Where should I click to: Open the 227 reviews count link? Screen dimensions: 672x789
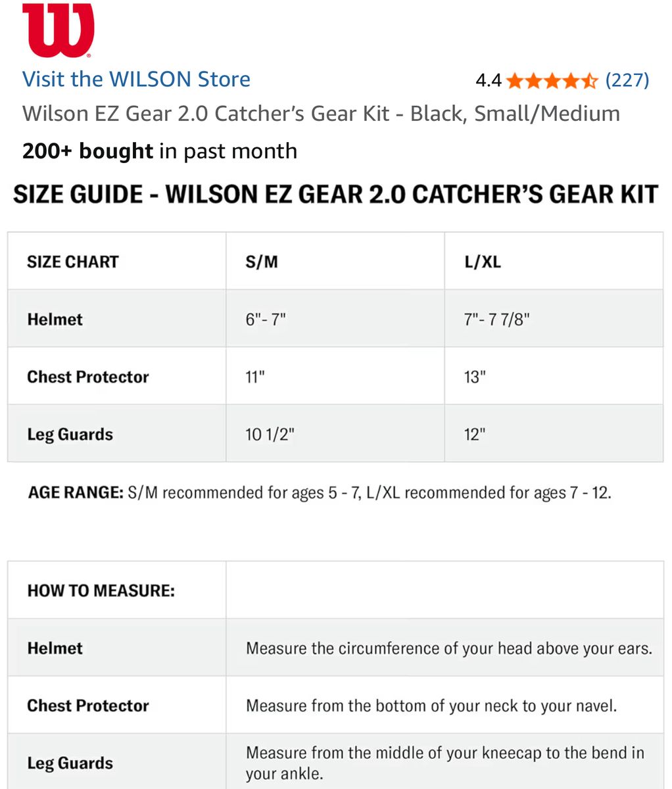627,80
